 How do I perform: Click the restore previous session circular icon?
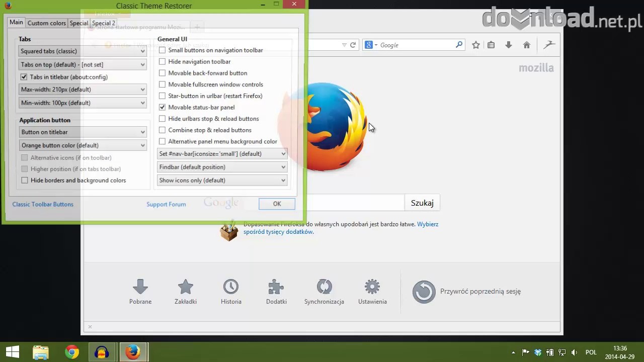pos(424,292)
